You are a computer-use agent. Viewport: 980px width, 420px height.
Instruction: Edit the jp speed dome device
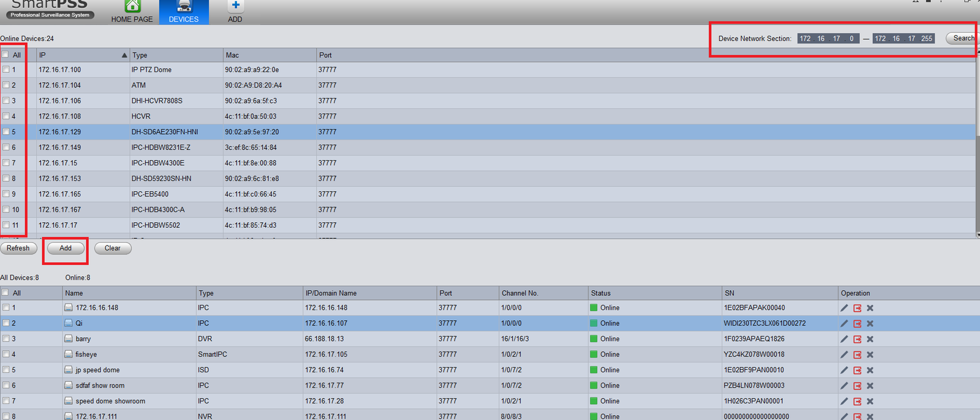844,370
